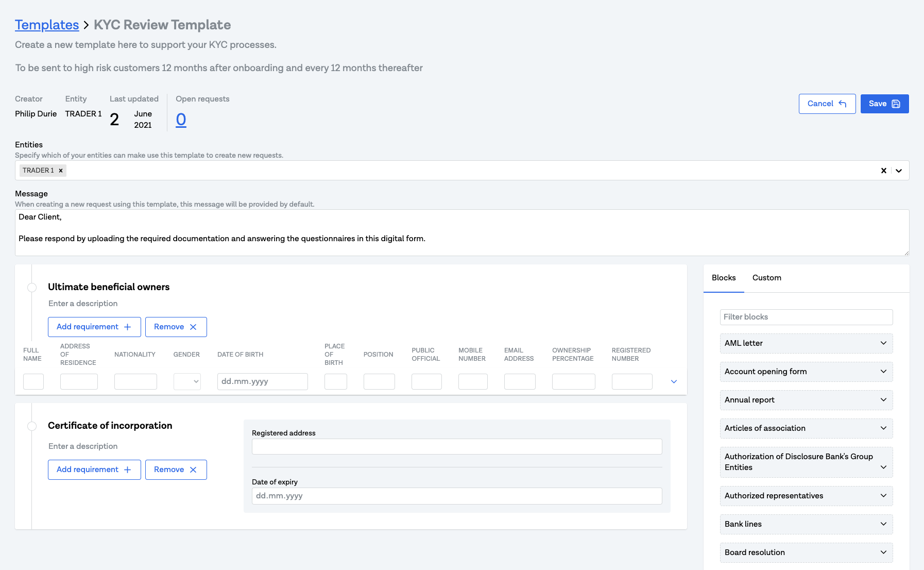This screenshot has width=924, height=570.
Task: Open the Gender dropdown in owners table
Action: click(187, 382)
